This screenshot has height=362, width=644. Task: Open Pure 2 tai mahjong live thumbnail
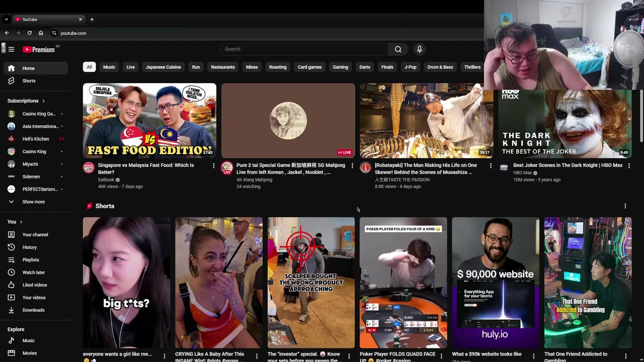click(x=288, y=121)
